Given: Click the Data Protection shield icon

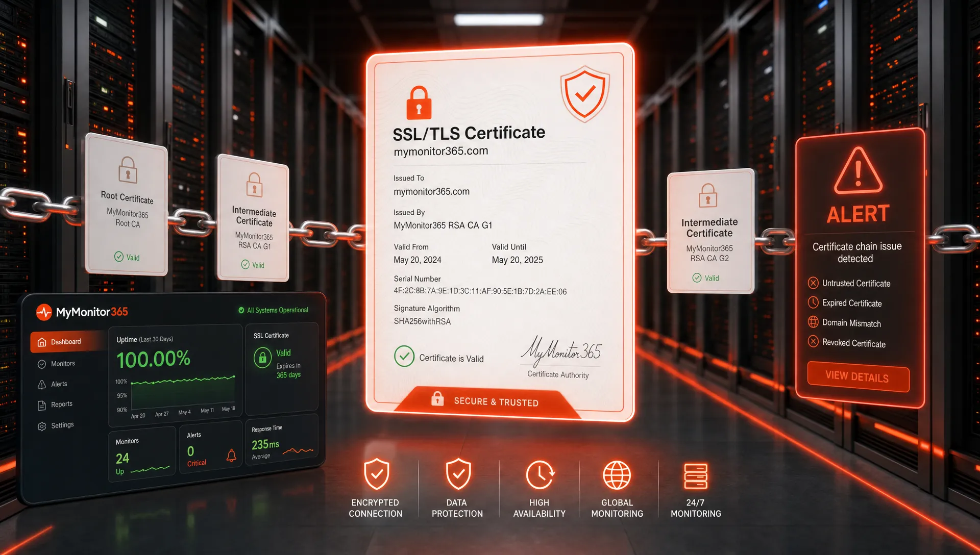Looking at the screenshot, I should point(458,474).
